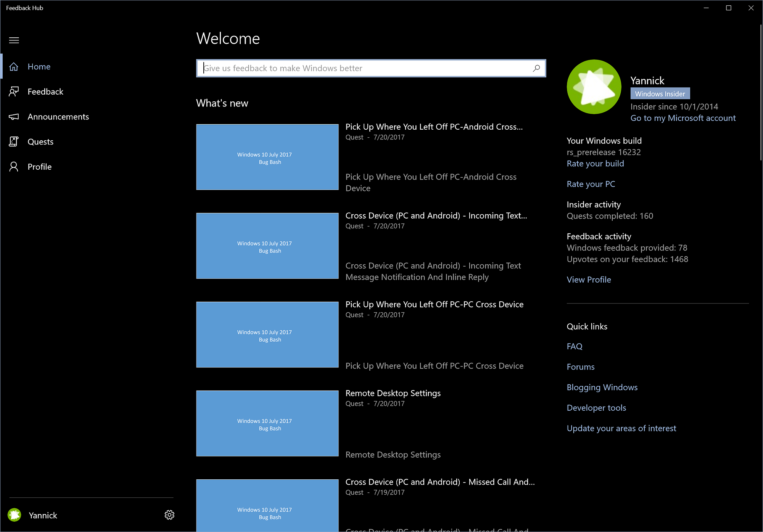Click the Rate your build link

pyautogui.click(x=595, y=164)
